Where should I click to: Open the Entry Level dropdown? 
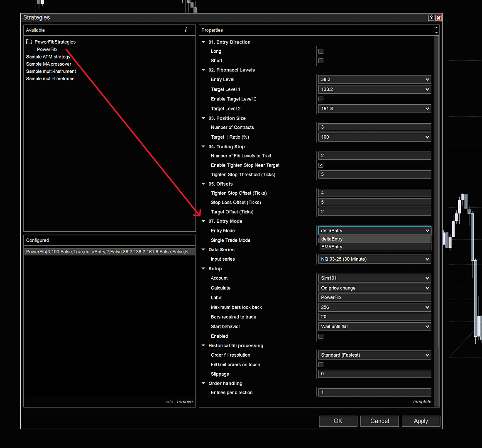[374, 79]
